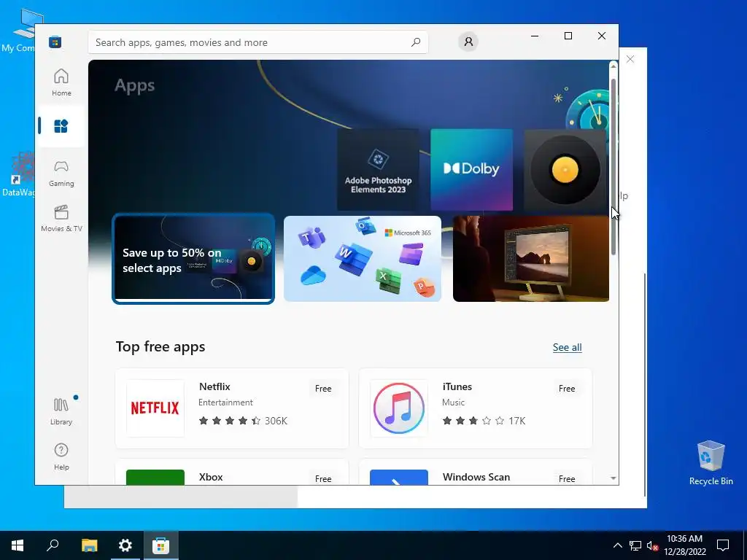The width and height of the screenshot is (747, 560).
Task: Click the Store vertical scrollbar thumb
Action: coord(614,167)
